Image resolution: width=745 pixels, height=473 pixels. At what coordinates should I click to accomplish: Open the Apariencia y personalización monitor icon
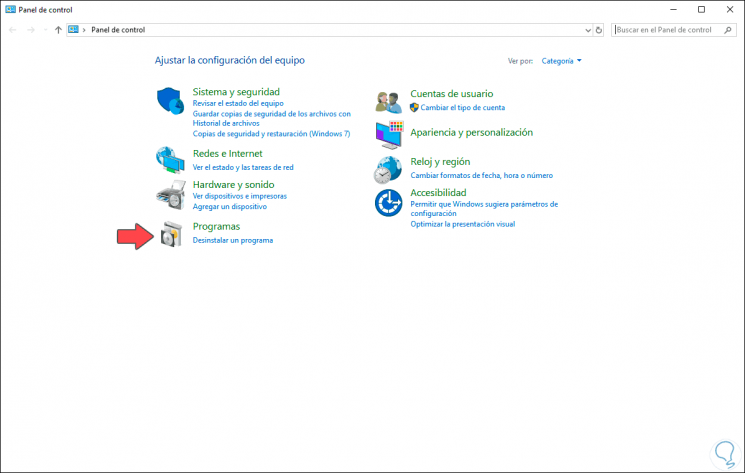click(389, 134)
